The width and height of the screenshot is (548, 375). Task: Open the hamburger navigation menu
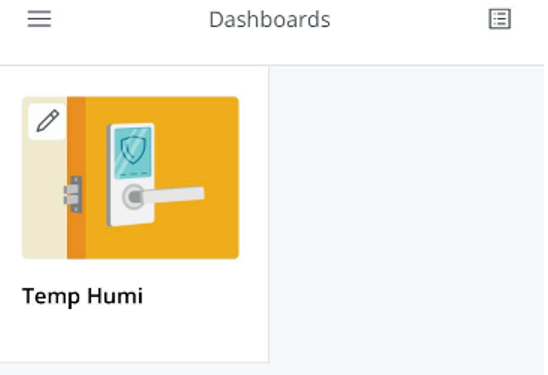click(39, 19)
